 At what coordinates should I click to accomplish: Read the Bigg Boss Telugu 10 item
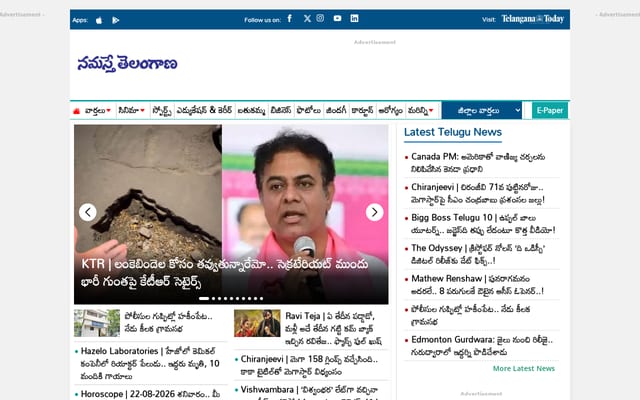click(x=483, y=224)
